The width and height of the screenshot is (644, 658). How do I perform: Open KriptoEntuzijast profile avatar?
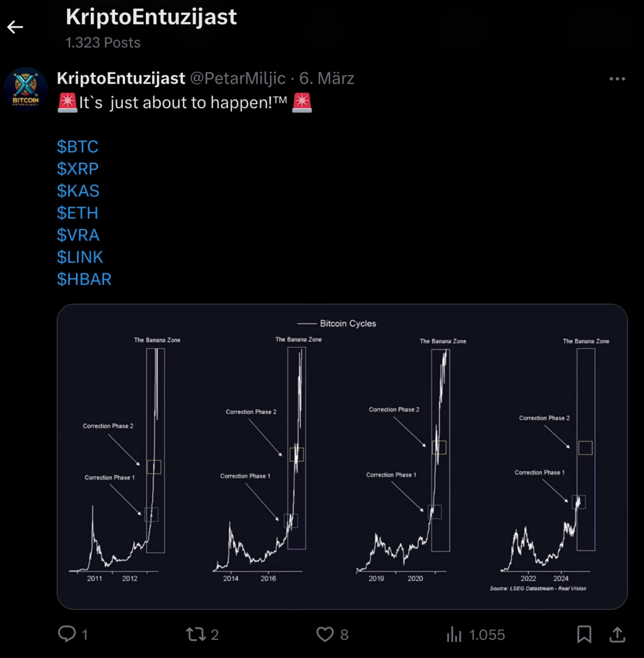pos(26,89)
